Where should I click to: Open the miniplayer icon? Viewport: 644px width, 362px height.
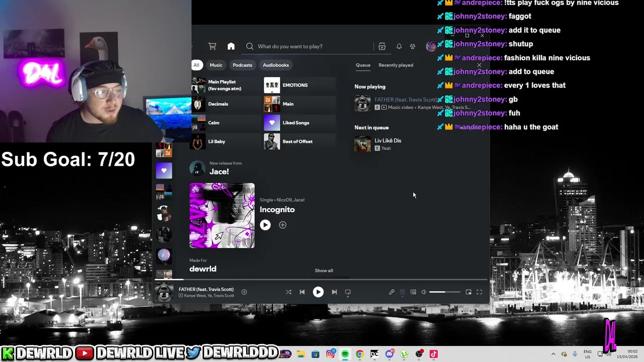468,292
